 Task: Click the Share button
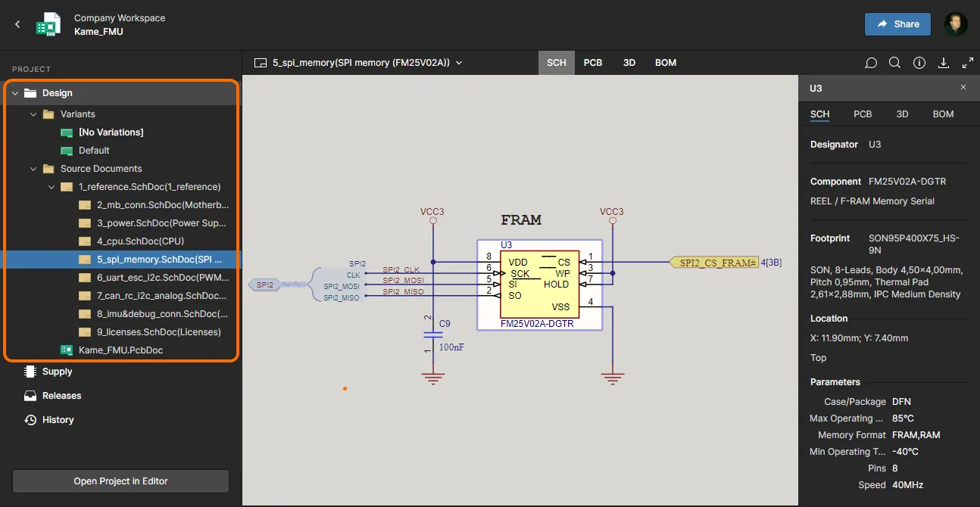[x=897, y=24]
